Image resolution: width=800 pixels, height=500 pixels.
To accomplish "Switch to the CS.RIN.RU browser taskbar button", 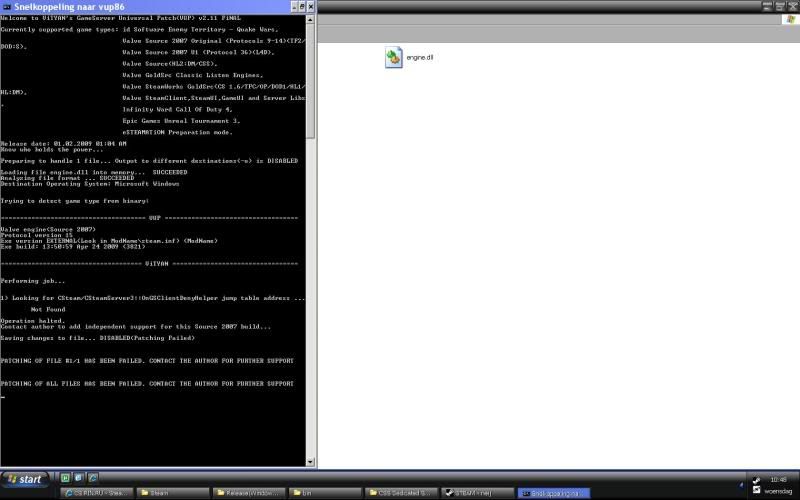I will (x=97, y=493).
